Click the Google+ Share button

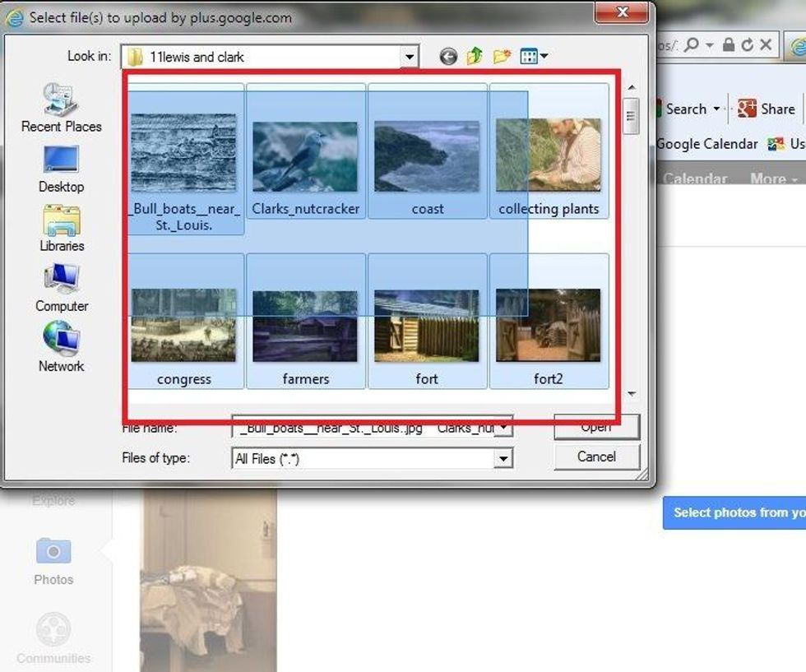(766, 109)
